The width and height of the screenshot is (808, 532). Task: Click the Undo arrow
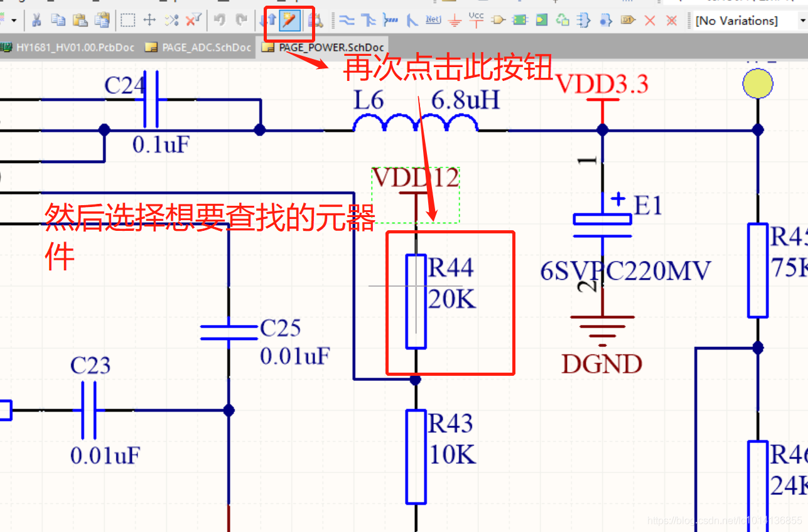click(x=220, y=20)
